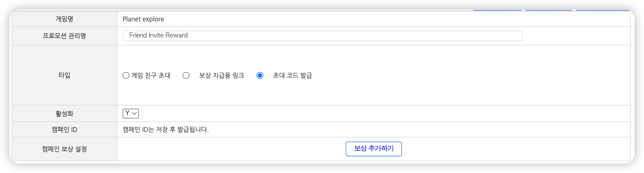
Task: Focus the Friend Invite Reward text field
Action: pyautogui.click(x=322, y=36)
